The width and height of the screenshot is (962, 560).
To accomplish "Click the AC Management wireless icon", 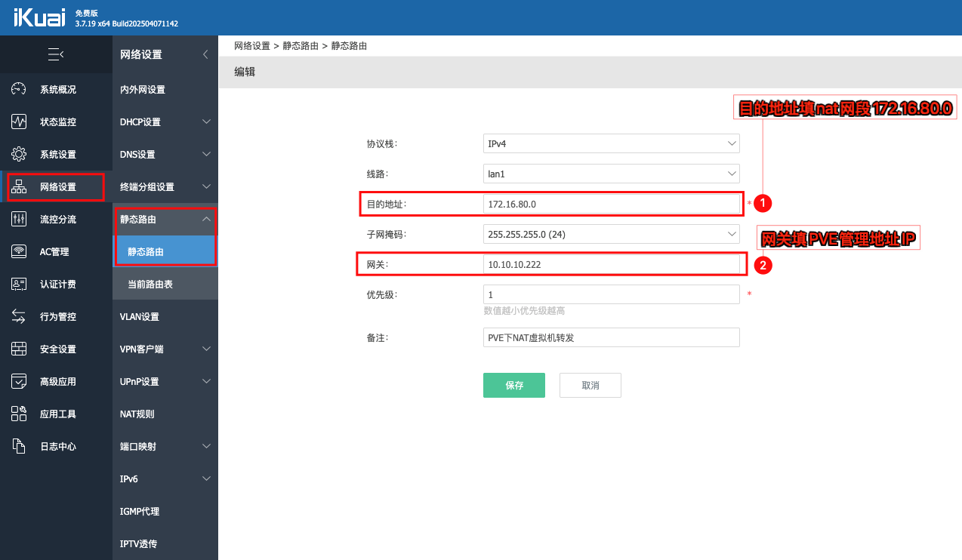I will coord(19,251).
